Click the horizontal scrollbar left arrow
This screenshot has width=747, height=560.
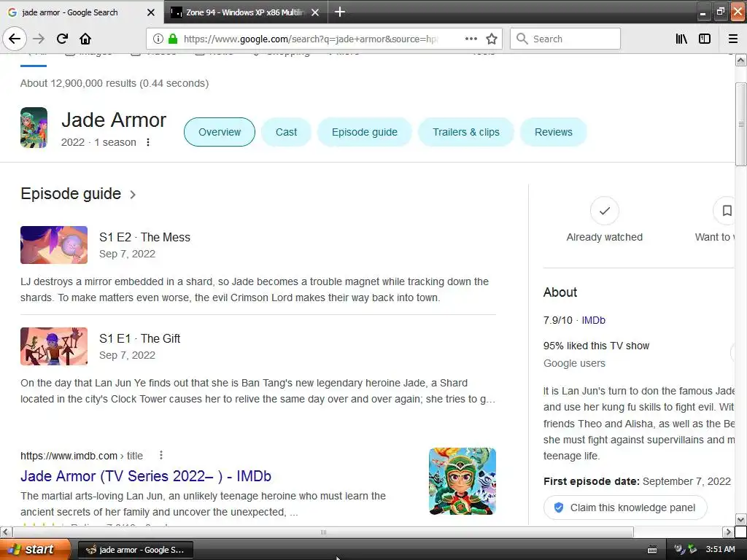(5, 532)
